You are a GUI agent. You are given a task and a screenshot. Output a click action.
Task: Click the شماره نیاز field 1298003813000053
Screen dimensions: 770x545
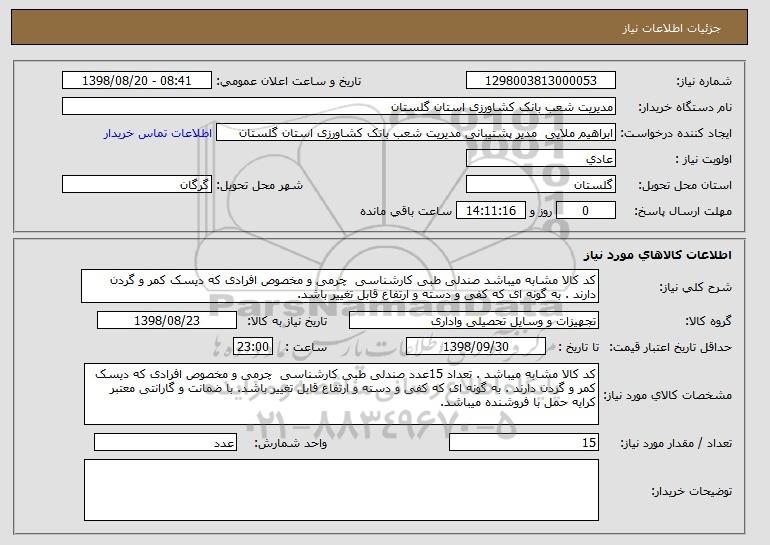[x=541, y=81]
